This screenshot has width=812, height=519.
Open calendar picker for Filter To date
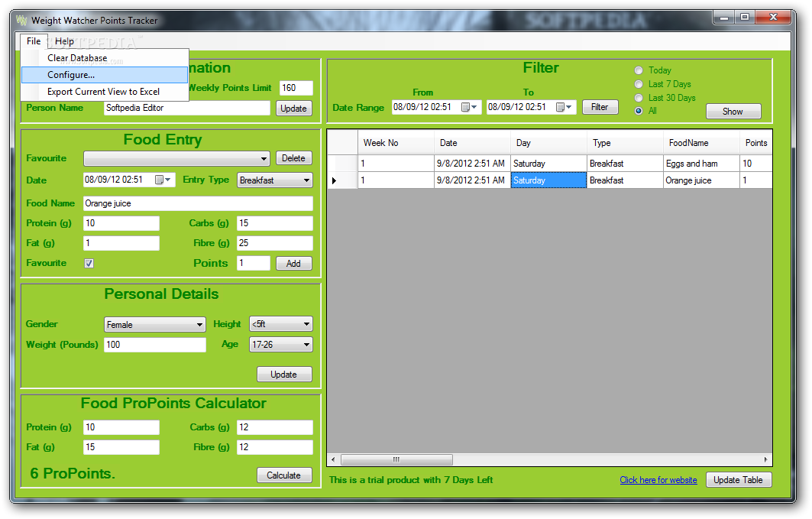[x=564, y=107]
